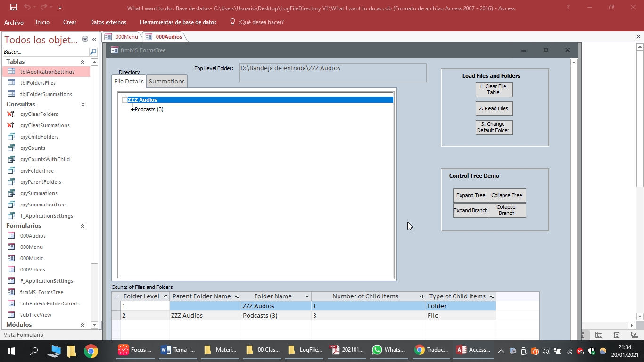Collapse the navigation pane with the double chevron
Viewport: 644px width, 362px height.
coord(94,40)
